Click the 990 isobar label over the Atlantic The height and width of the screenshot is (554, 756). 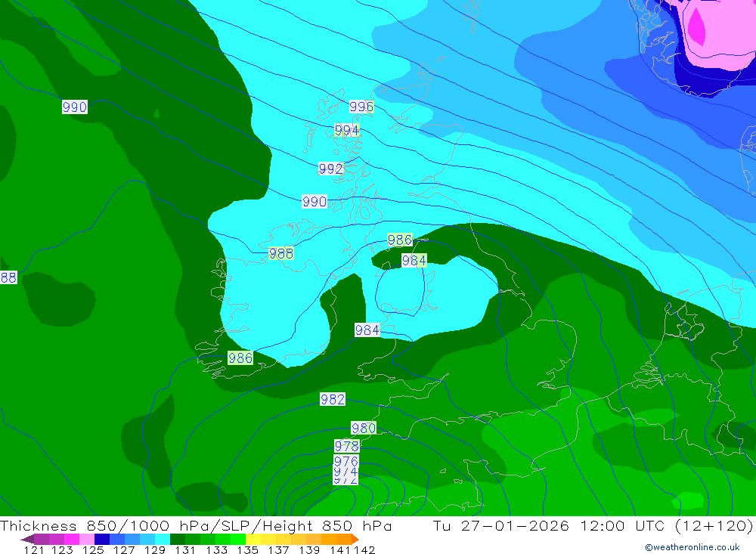point(75,107)
